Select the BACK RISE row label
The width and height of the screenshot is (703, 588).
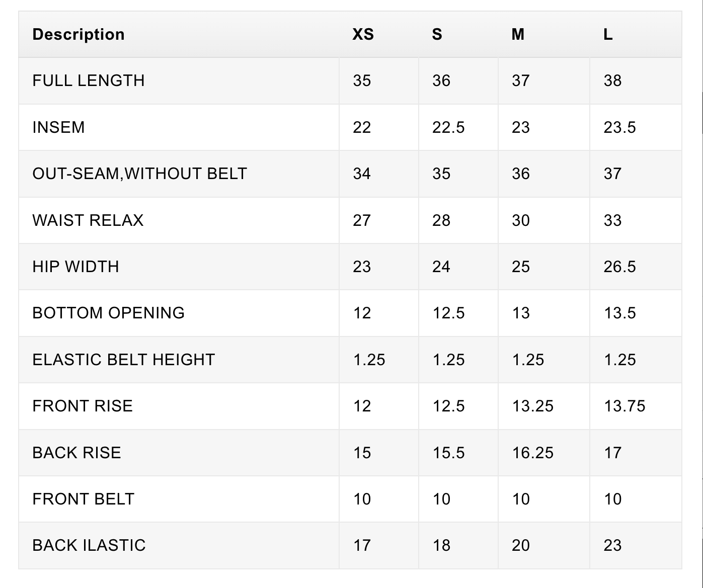pyautogui.click(x=77, y=453)
